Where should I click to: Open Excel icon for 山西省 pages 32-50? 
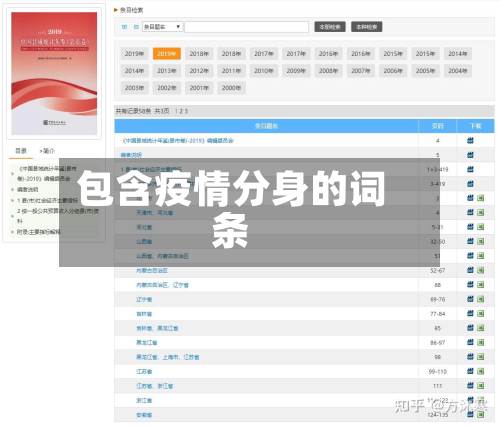[x=480, y=241]
